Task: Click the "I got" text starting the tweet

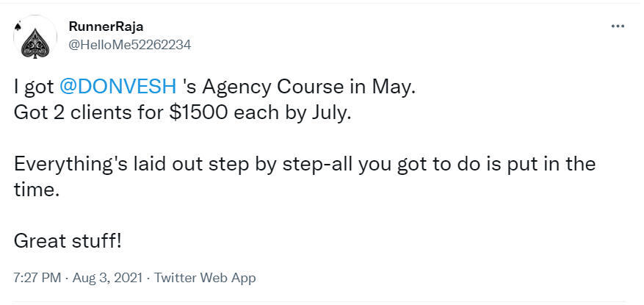Action: tap(33, 87)
